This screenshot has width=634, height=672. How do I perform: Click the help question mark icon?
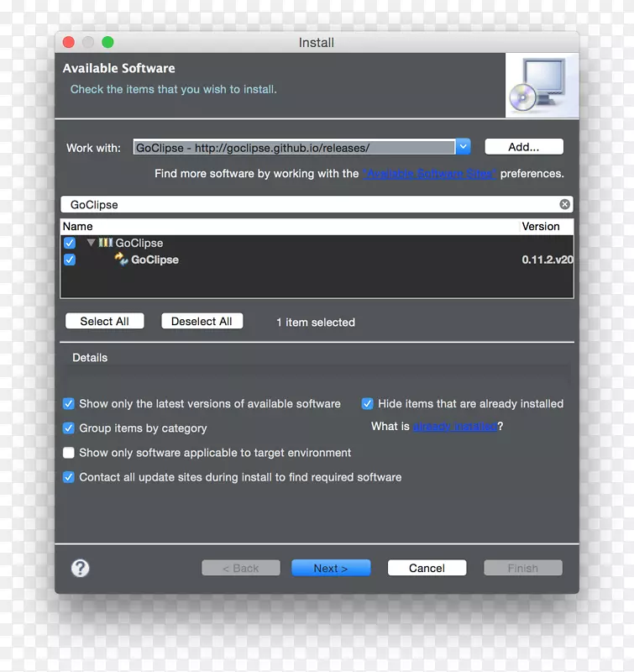tap(81, 568)
